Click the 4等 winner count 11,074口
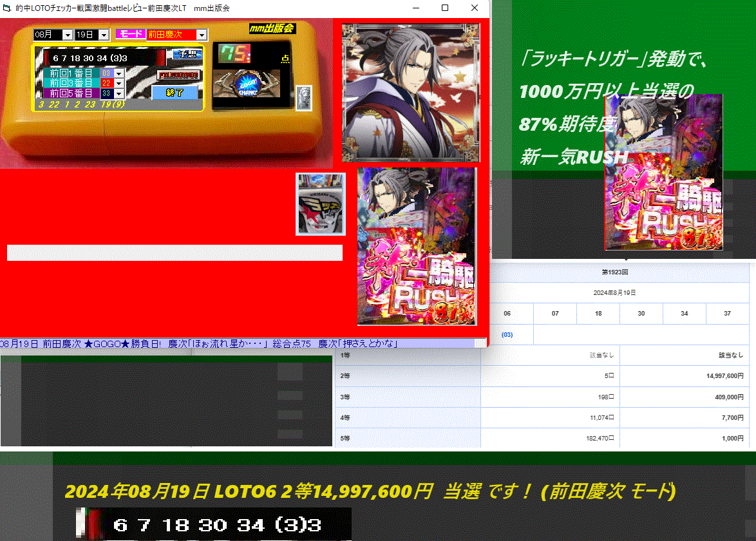Viewport: 756px width, 541px height. coord(601,418)
